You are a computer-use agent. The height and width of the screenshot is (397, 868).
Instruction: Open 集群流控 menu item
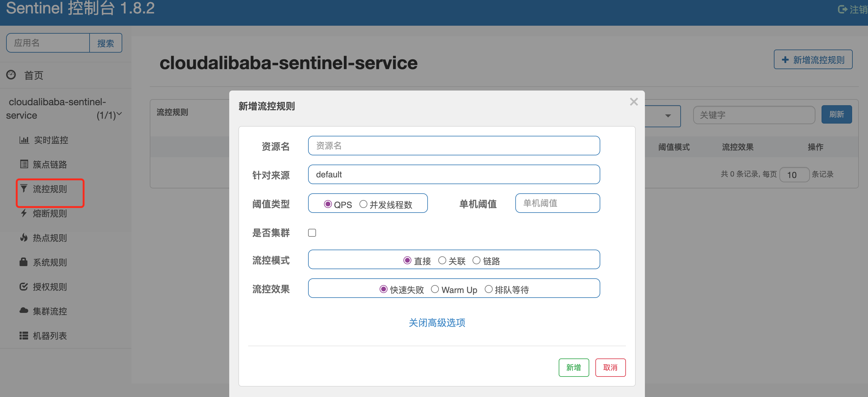click(50, 311)
